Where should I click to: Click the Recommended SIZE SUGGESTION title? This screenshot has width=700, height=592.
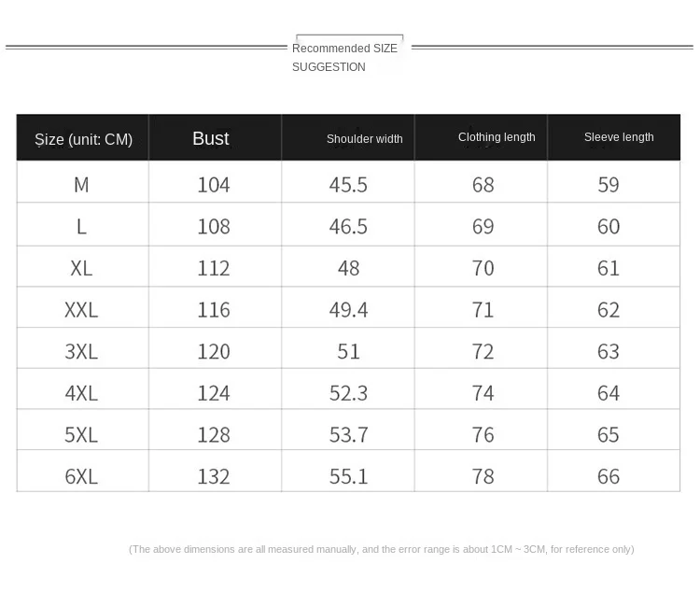coord(344,58)
